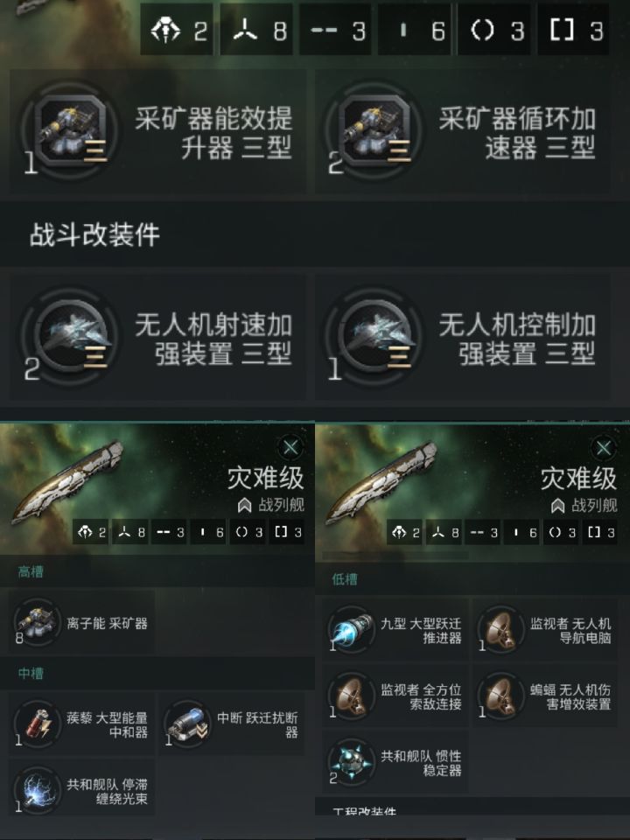Click the 共和舰队 惯性稳定器 module icon
Viewport: 630px width, 840px height.
point(352,762)
